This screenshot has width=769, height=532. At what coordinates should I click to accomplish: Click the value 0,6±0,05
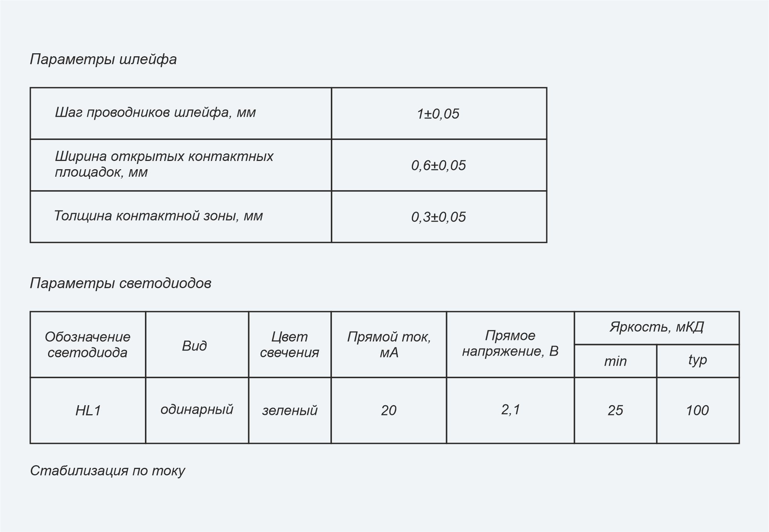click(439, 165)
